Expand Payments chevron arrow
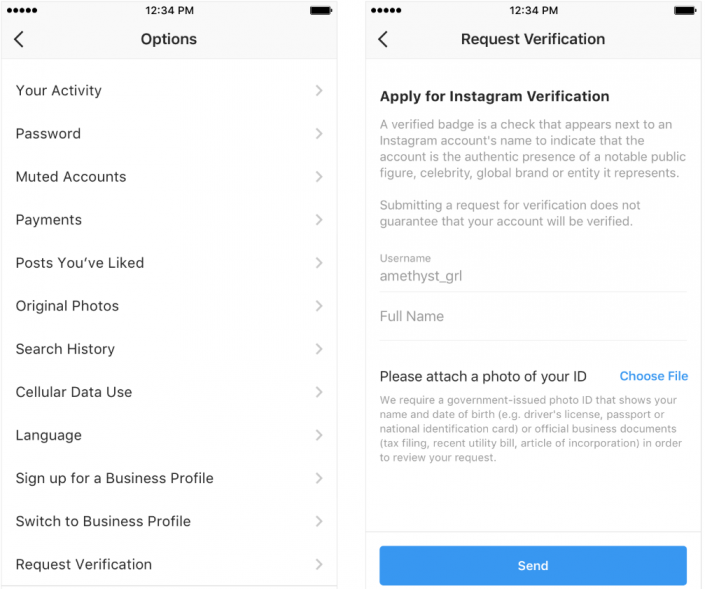 318,220
